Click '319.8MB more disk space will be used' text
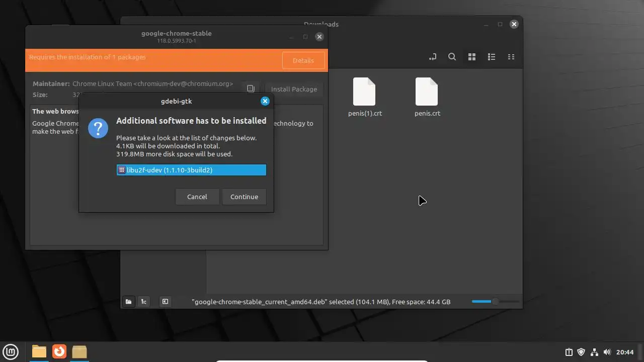 (174, 154)
